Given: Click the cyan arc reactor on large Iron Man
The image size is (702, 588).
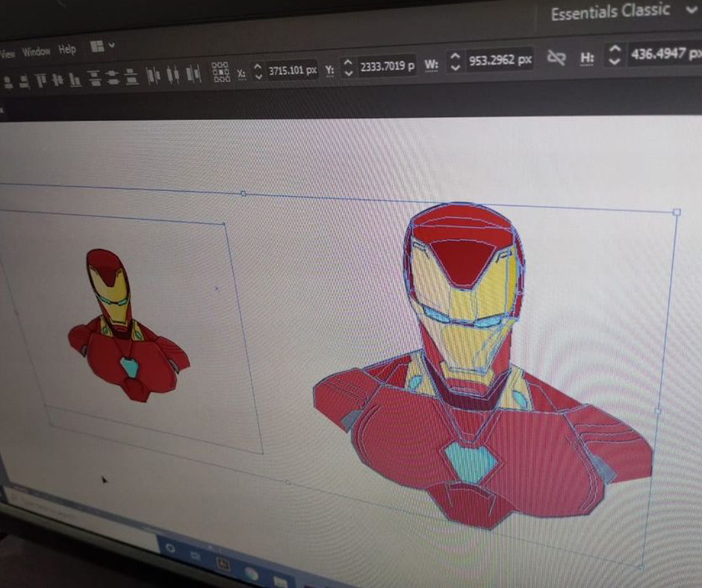Looking at the screenshot, I should pyautogui.click(x=470, y=462).
